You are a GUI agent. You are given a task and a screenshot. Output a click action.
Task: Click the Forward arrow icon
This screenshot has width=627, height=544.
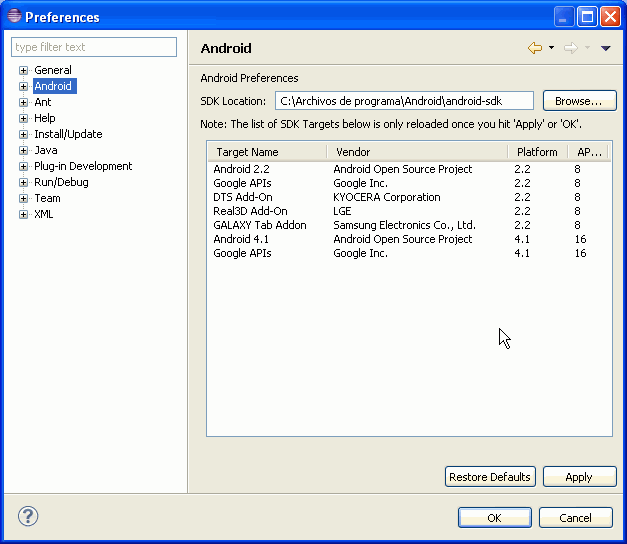coord(571,48)
